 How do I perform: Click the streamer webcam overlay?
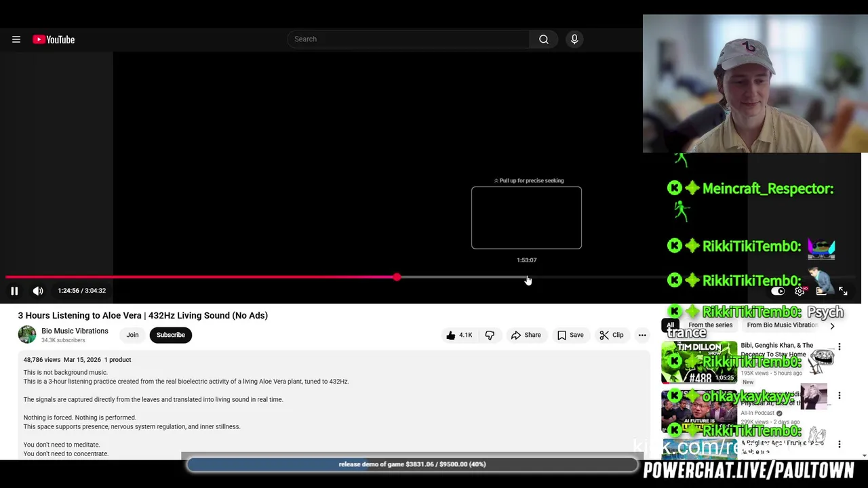pyautogui.click(x=755, y=84)
